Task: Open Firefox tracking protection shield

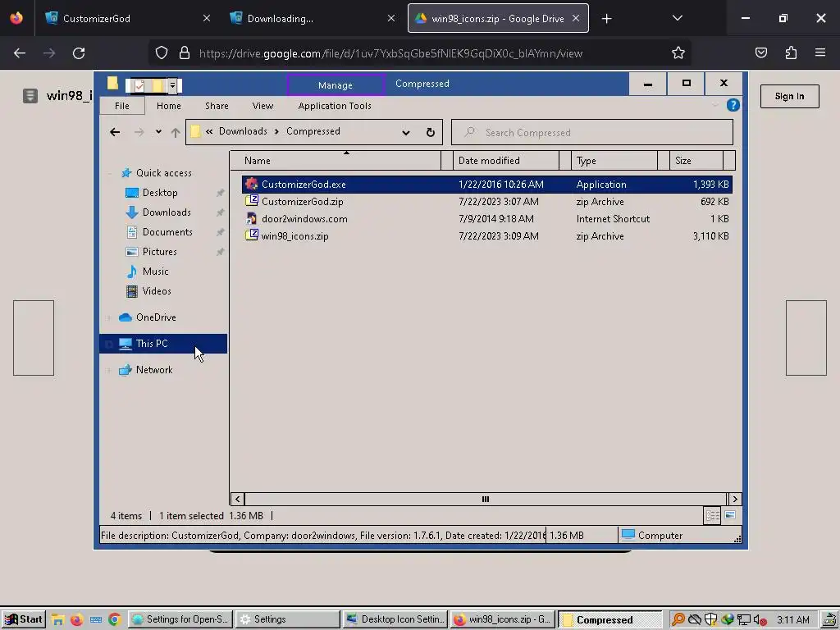Action: point(162,53)
